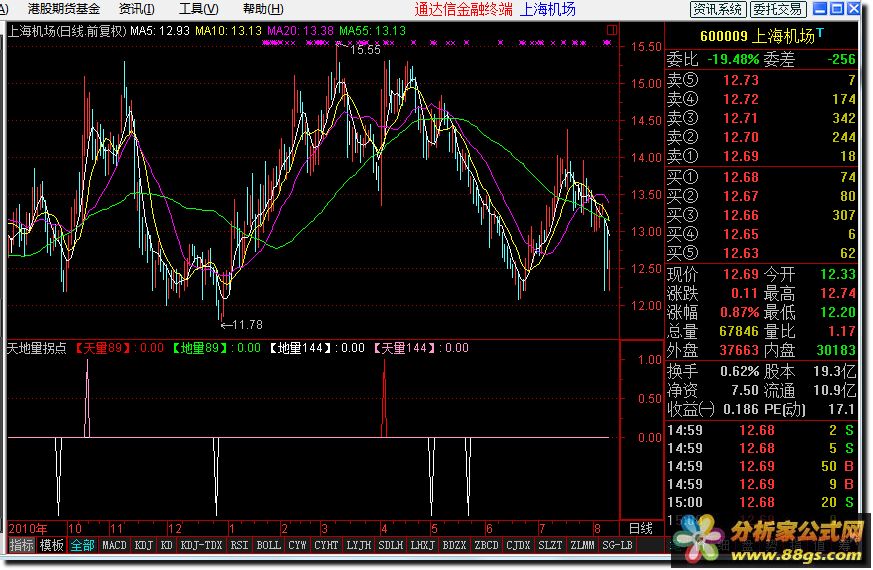The image size is (873, 570).
Task: Click the 资讯系统 button
Action: [718, 9]
